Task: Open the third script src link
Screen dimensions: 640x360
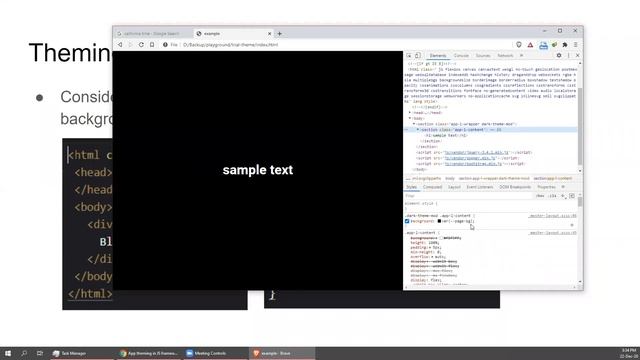Action: coord(473,164)
